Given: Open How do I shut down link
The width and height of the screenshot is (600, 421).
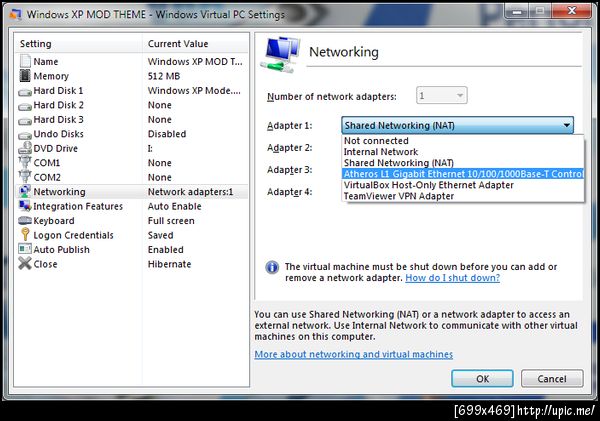Looking at the screenshot, I should pos(452,278).
